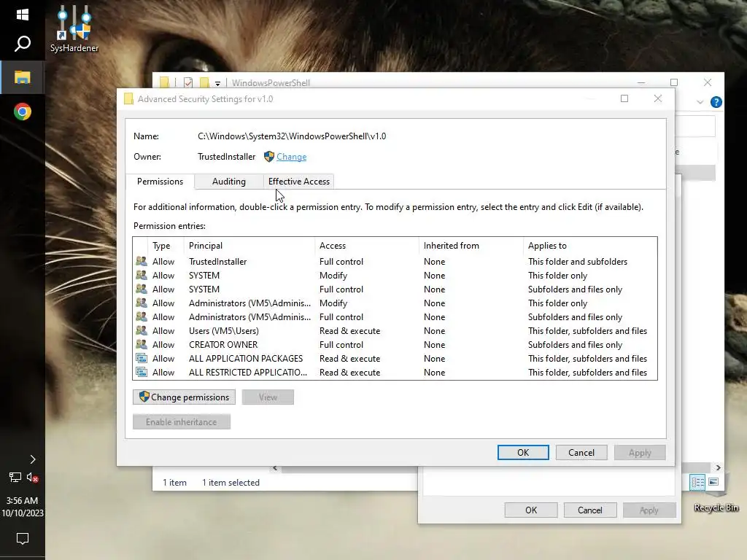Click the Change owner link

[292, 157]
